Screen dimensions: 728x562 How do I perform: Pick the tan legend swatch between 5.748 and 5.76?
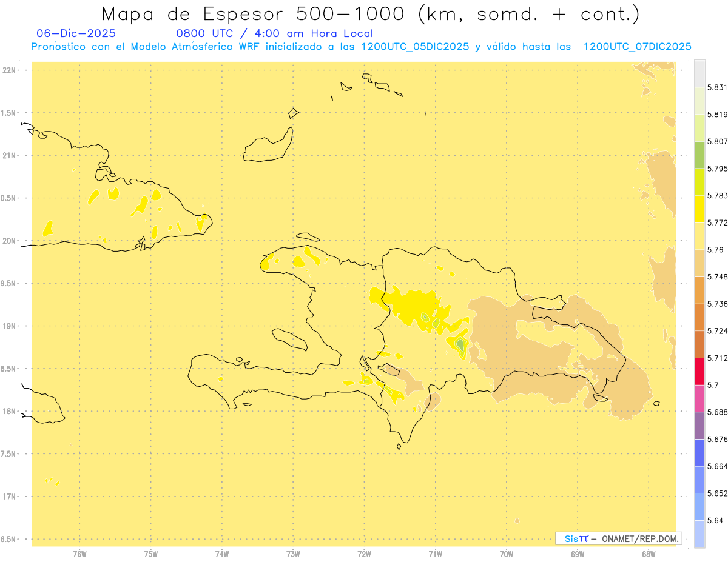click(x=699, y=263)
